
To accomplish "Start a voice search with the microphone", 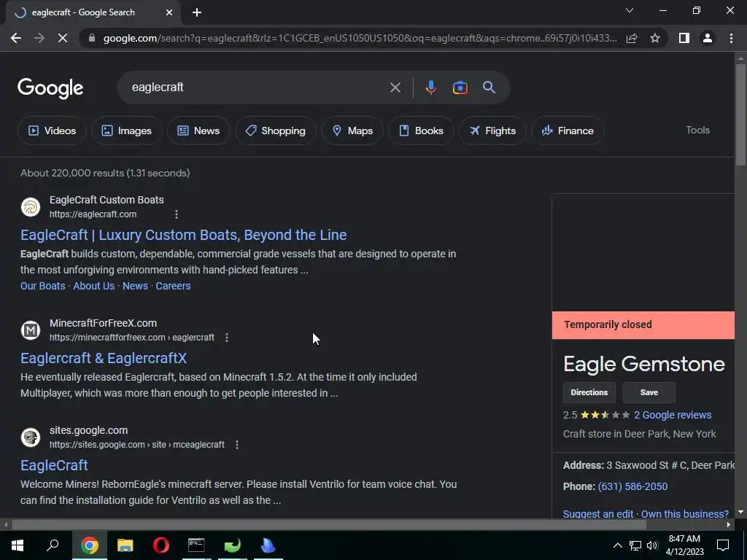I will 430,87.
